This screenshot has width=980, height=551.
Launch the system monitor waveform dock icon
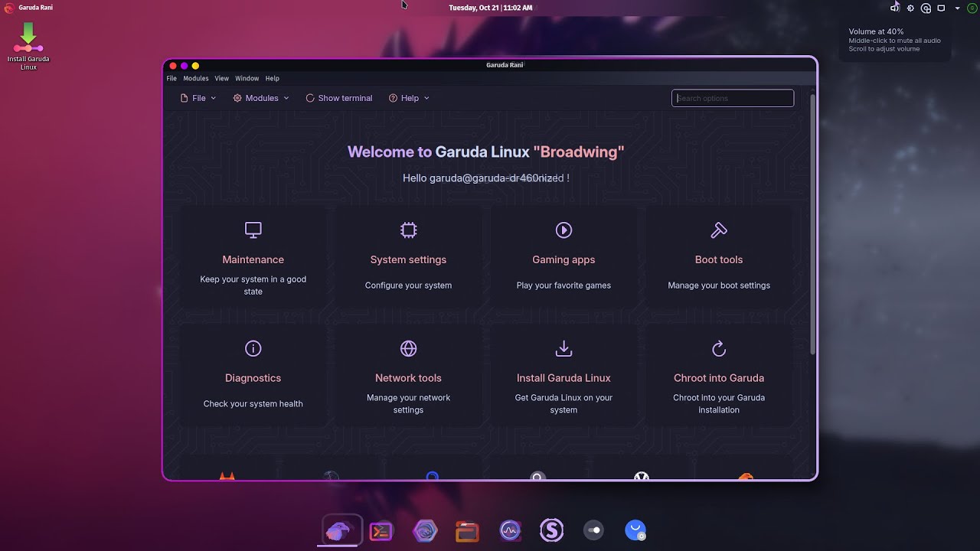pyautogui.click(x=510, y=530)
